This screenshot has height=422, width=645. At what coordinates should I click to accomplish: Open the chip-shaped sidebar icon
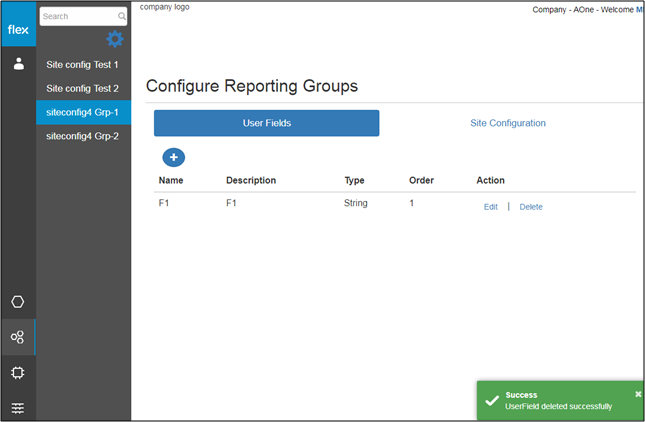18,373
